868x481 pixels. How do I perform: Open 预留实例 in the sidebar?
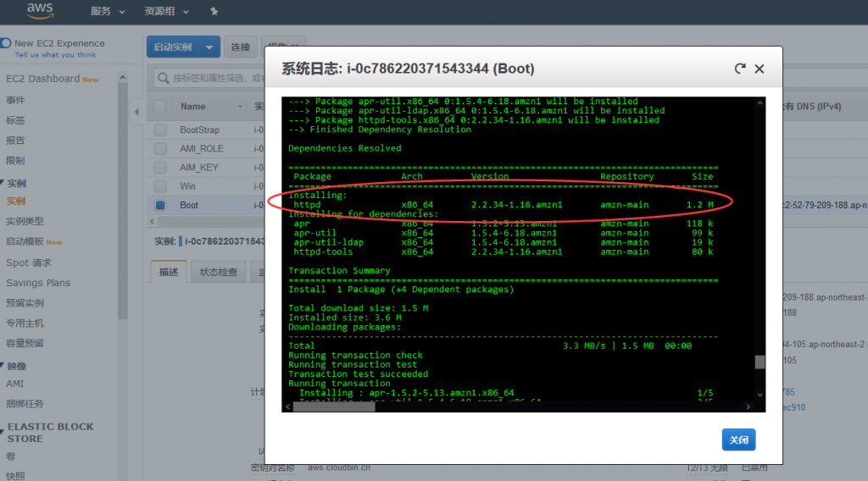25,303
